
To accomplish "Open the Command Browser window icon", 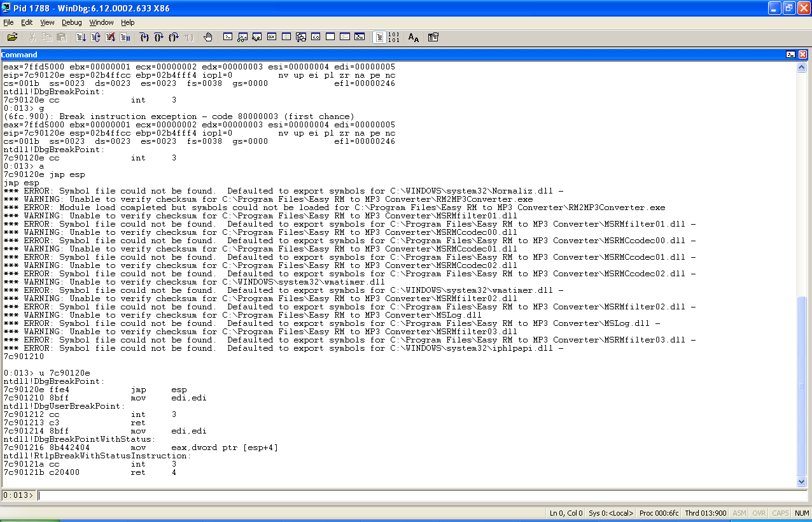I will point(360,38).
